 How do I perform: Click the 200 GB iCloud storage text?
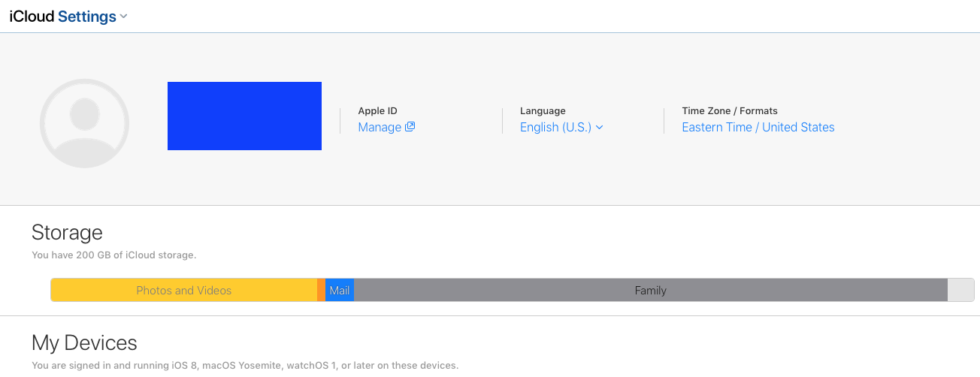tap(113, 255)
